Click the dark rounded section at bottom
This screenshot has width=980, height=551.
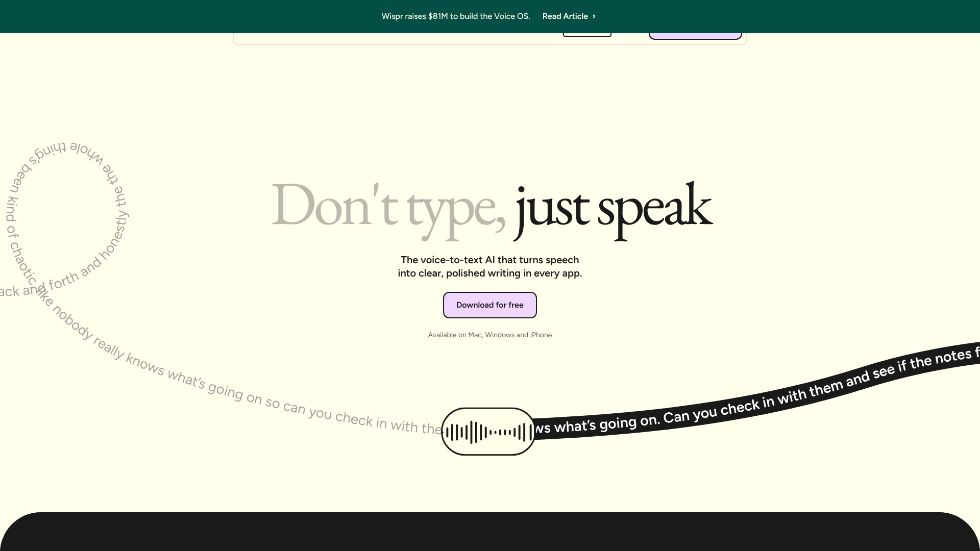(490, 533)
